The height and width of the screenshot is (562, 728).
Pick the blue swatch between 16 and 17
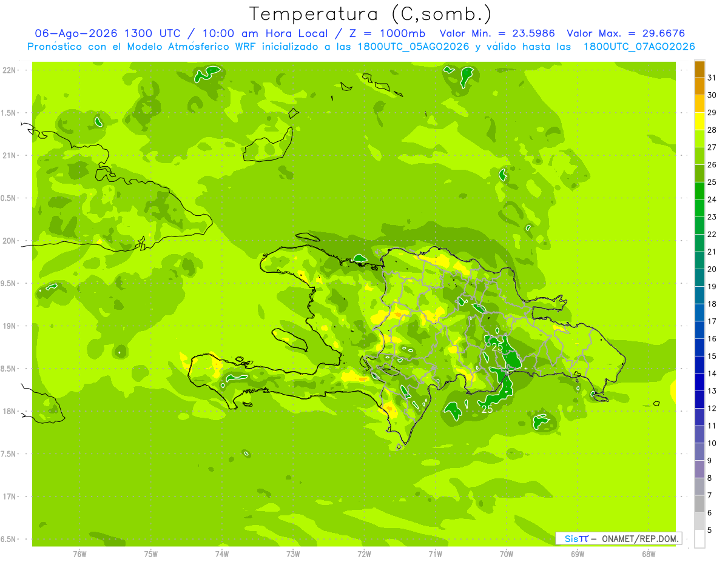pos(699,330)
